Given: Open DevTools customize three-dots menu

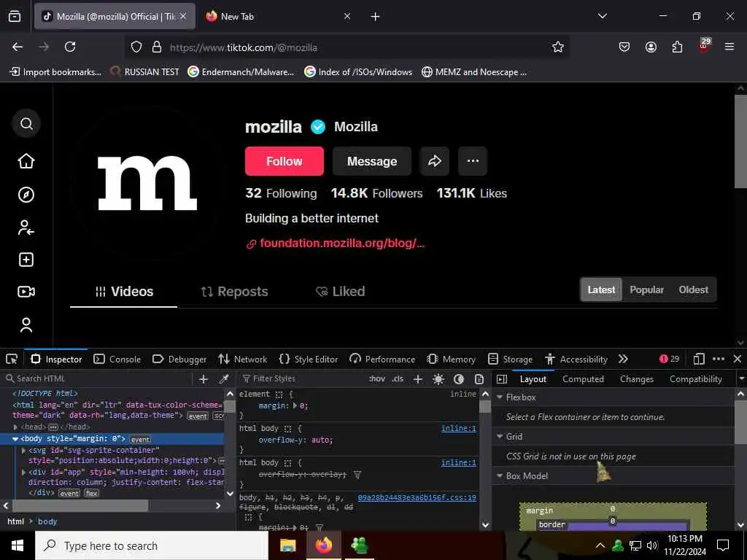Looking at the screenshot, I should [x=719, y=359].
